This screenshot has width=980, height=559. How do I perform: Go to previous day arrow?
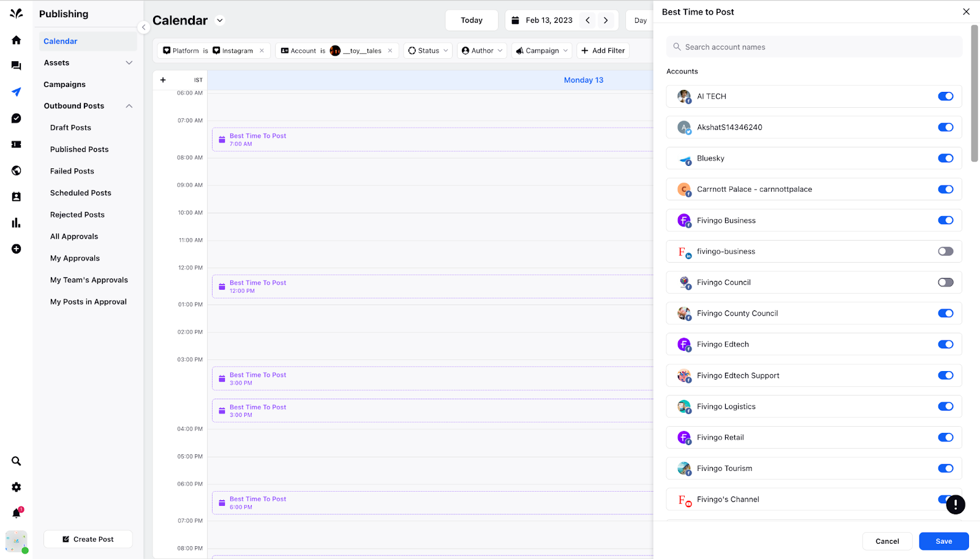587,20
